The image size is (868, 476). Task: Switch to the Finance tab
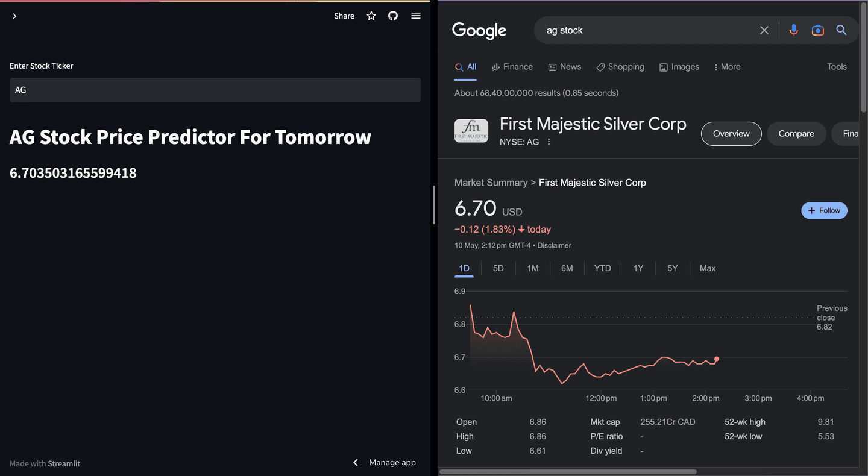(x=512, y=67)
